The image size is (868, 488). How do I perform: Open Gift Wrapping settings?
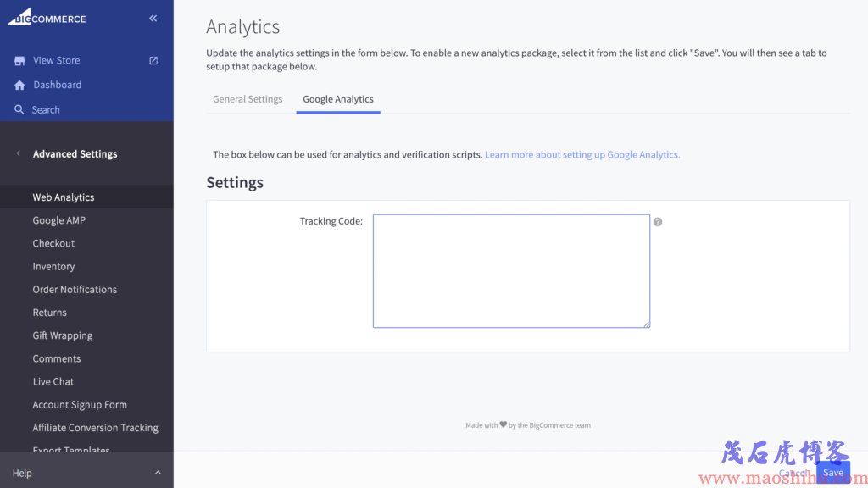62,335
